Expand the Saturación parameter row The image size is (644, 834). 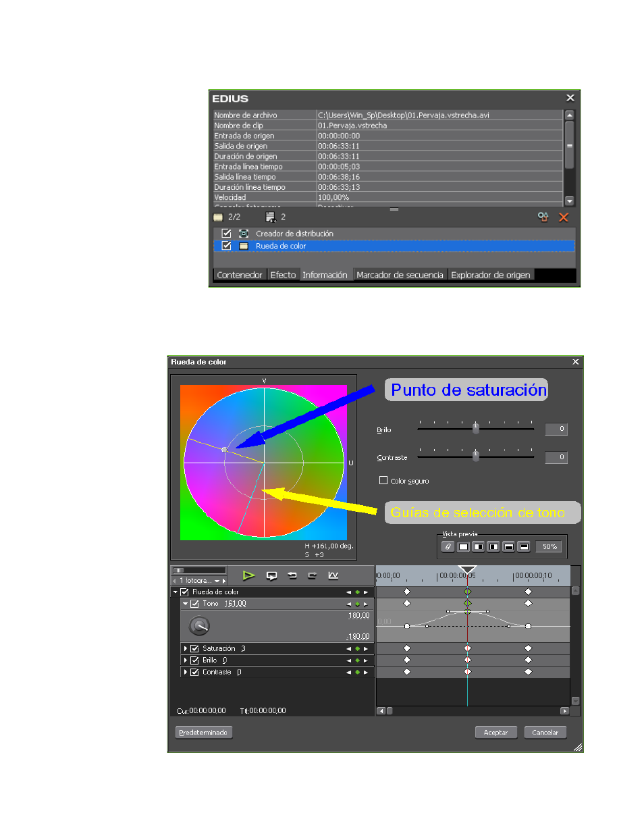186,648
